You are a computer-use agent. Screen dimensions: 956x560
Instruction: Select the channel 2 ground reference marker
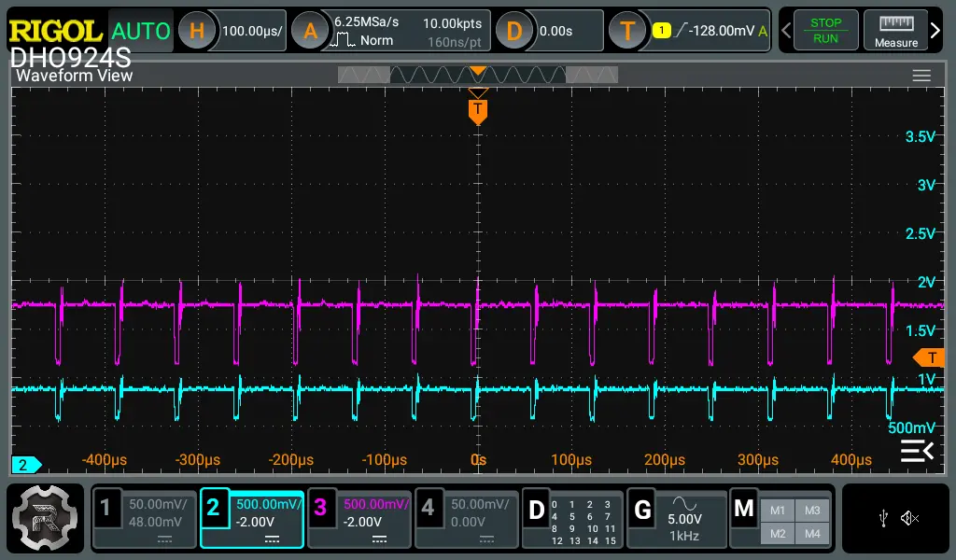(x=25, y=465)
